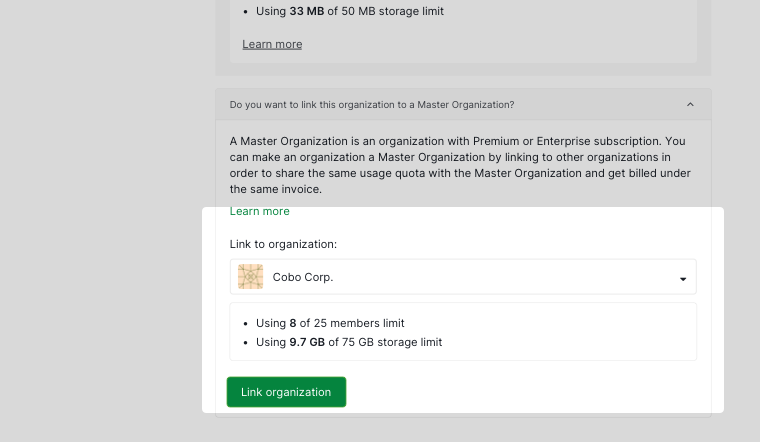This screenshot has height=442, width=760.
Task: Collapse the Master Organization section chevron
Action: pos(690,104)
